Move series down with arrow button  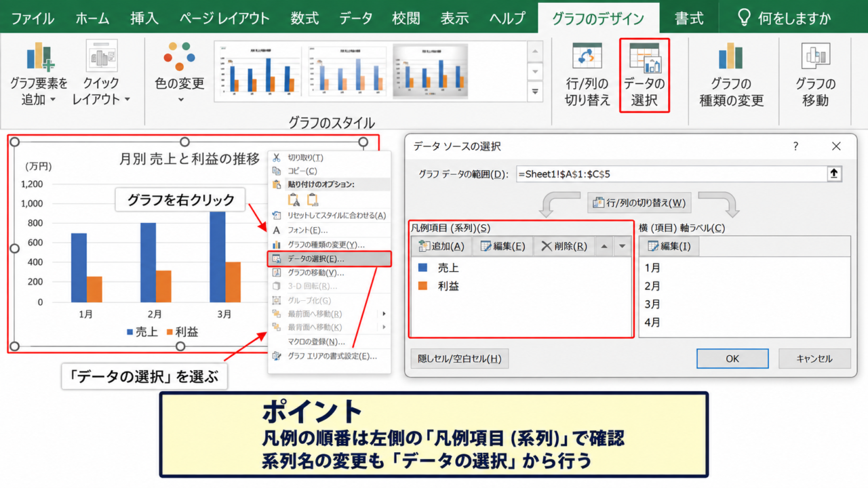click(x=622, y=246)
